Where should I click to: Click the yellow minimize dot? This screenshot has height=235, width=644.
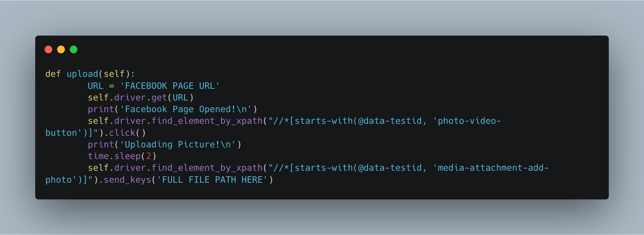[x=61, y=49]
